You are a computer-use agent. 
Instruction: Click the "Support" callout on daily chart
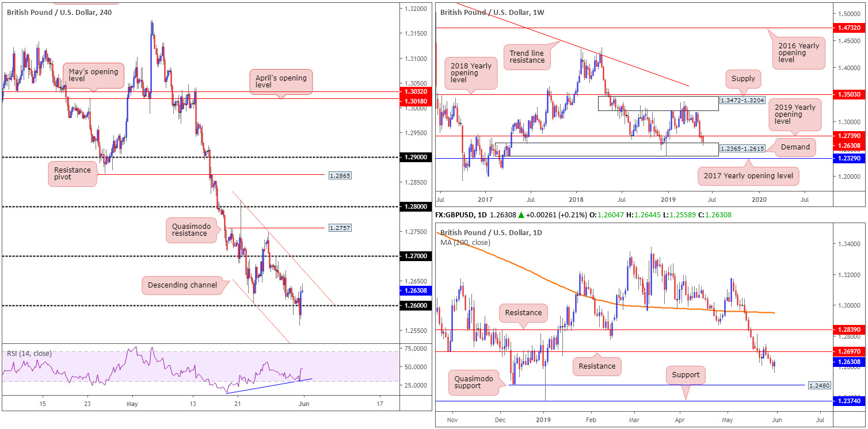pyautogui.click(x=686, y=375)
